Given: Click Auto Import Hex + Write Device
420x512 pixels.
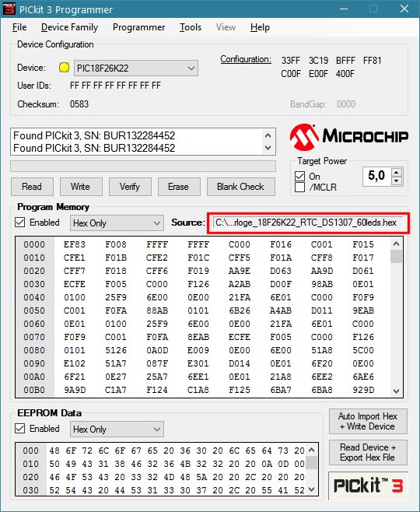Looking at the screenshot, I should pos(368,421).
